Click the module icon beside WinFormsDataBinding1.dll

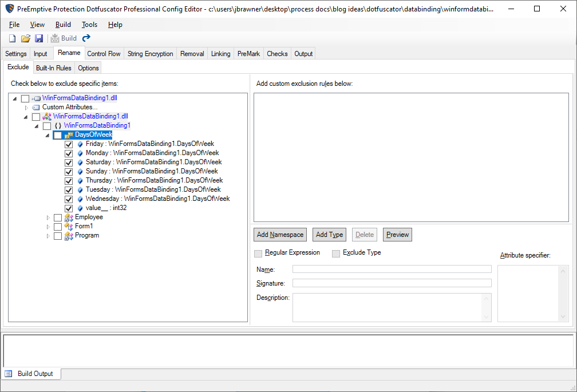click(x=47, y=117)
